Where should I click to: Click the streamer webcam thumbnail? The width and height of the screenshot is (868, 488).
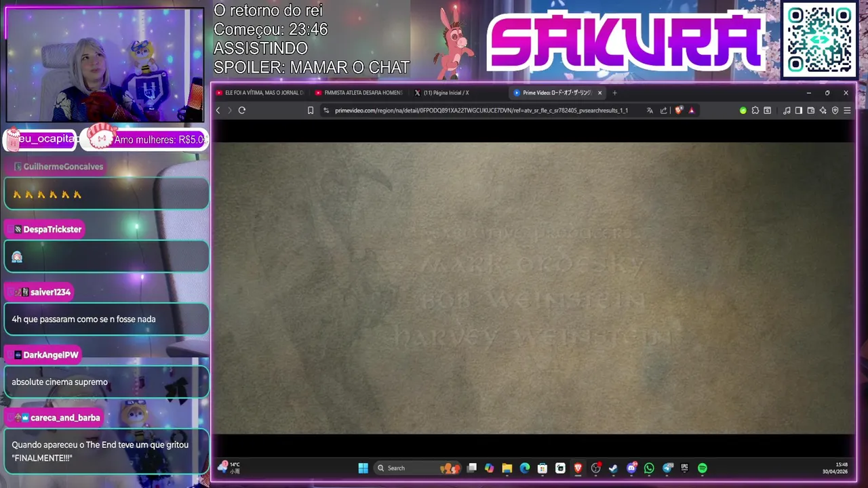pos(104,65)
